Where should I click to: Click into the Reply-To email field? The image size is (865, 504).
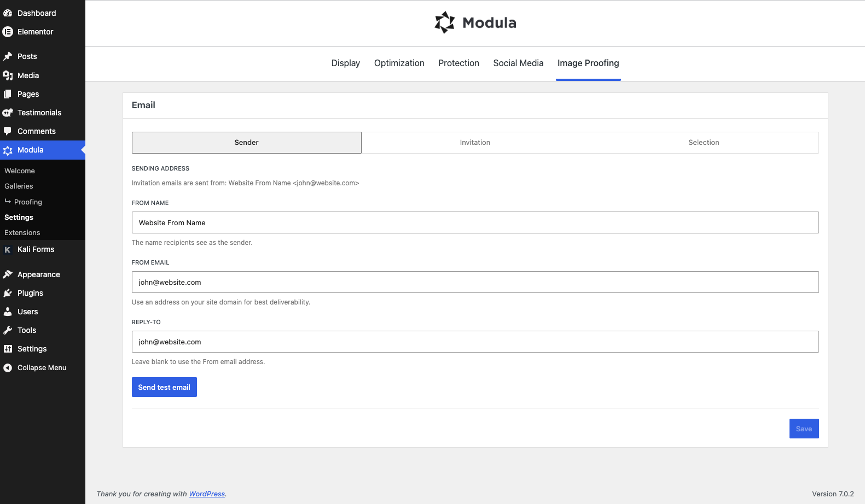click(475, 342)
